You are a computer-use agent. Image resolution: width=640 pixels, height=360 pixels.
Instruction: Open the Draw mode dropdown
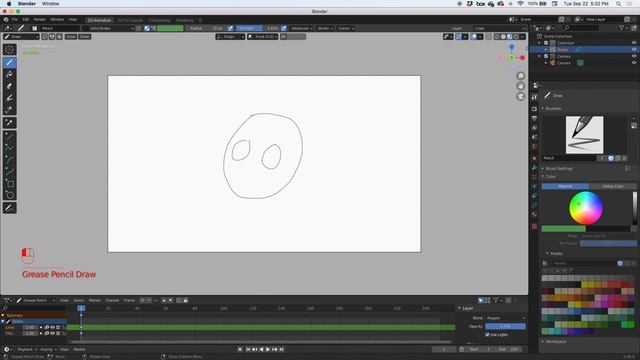click(21, 37)
